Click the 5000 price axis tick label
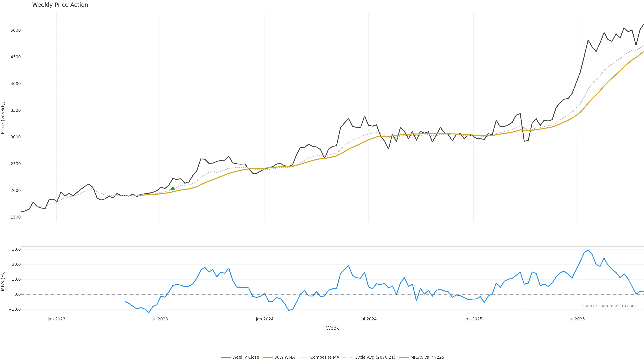 pyautogui.click(x=15, y=30)
